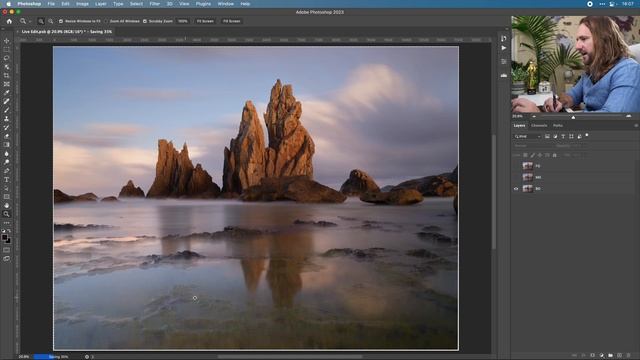The height and width of the screenshot is (360, 640).
Task: Open the Properties panel icon
Action: pos(504,62)
